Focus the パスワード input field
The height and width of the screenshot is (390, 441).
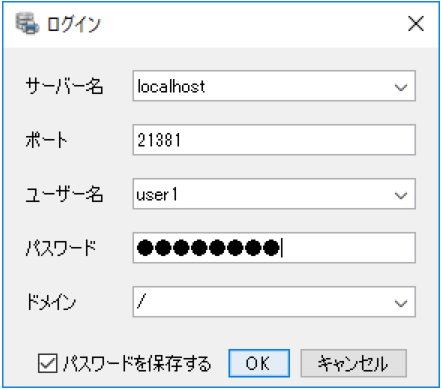tap(274, 248)
